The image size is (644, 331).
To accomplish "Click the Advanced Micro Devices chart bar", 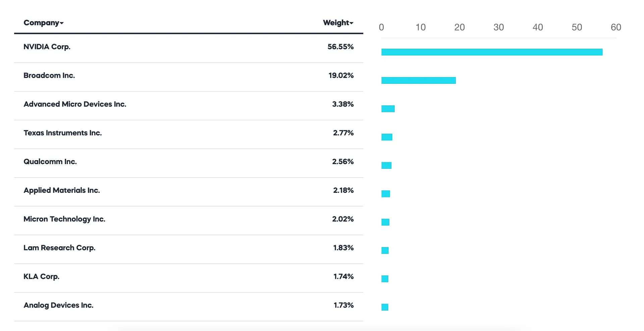I will tap(388, 109).
